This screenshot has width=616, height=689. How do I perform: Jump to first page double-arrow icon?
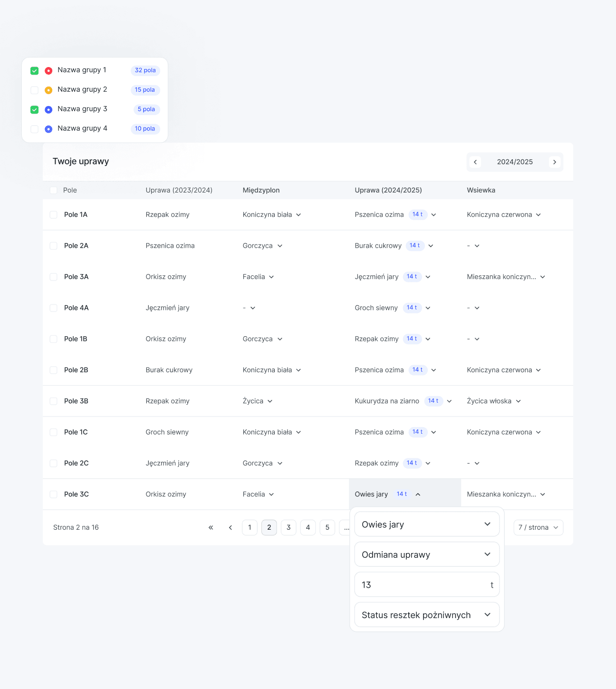tap(211, 527)
